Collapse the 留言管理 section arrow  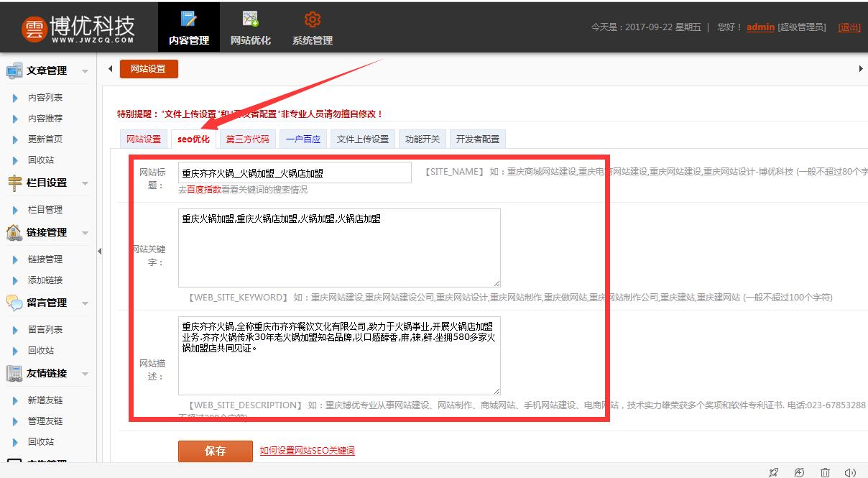85,303
